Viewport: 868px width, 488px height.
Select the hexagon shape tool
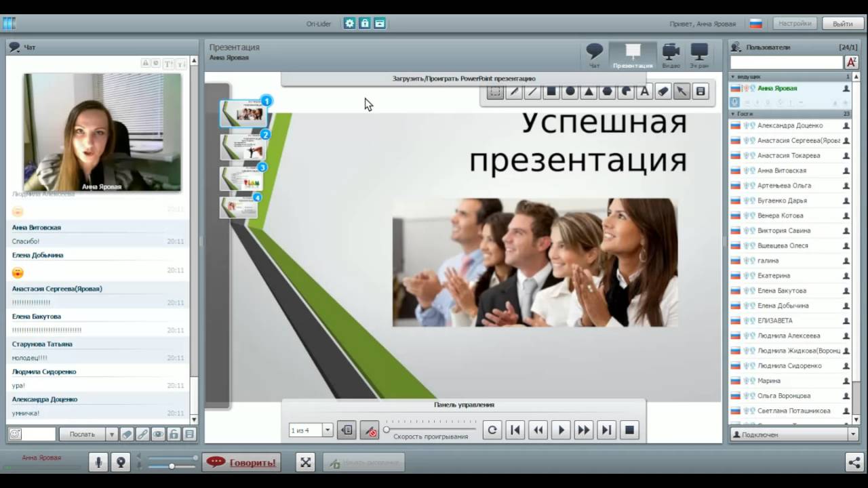(x=608, y=91)
